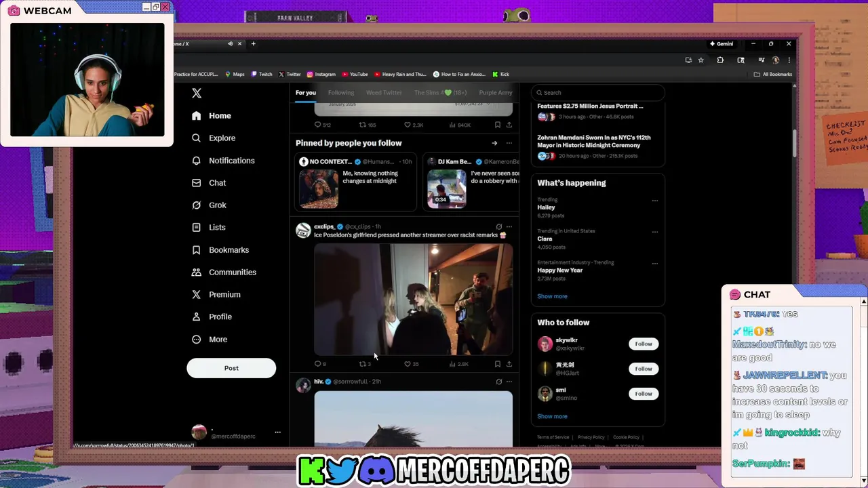Viewport: 868px width, 488px height.
Task: Open options for Ciara trending topic
Action: click(x=655, y=232)
